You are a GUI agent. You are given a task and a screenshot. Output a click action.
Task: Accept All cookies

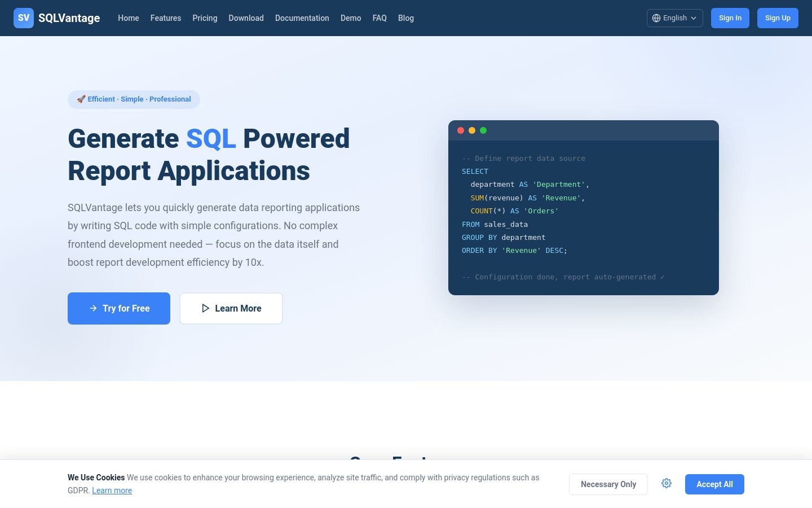point(714,484)
